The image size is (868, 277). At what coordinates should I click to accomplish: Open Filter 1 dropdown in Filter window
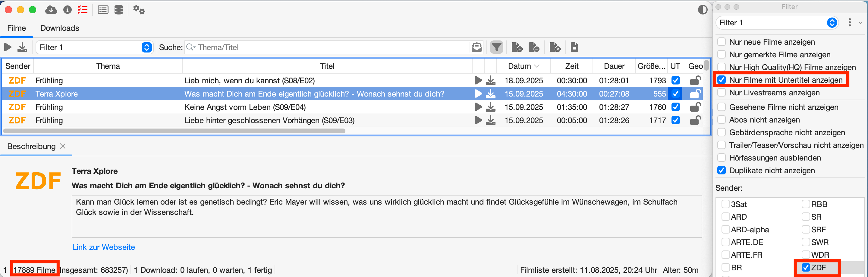point(777,23)
